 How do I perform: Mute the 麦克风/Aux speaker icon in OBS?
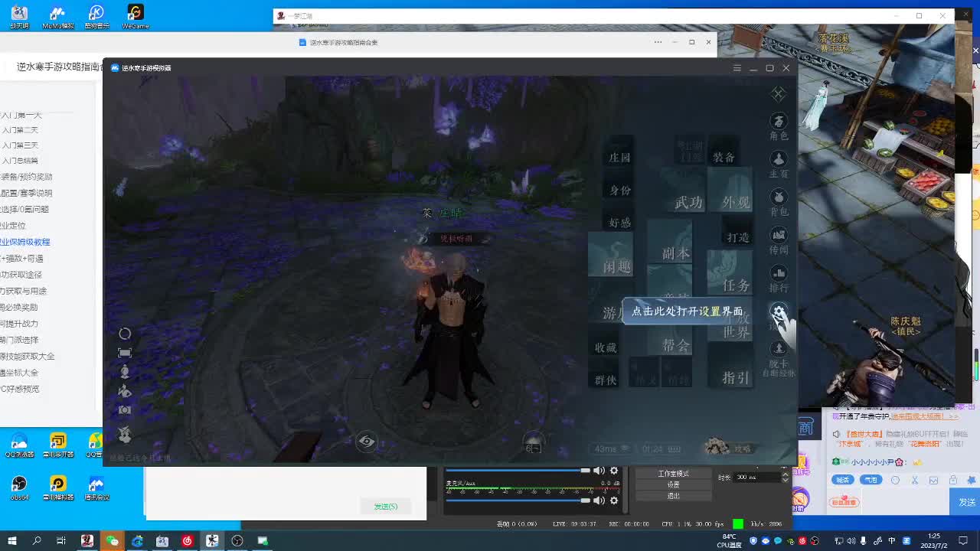(x=599, y=500)
